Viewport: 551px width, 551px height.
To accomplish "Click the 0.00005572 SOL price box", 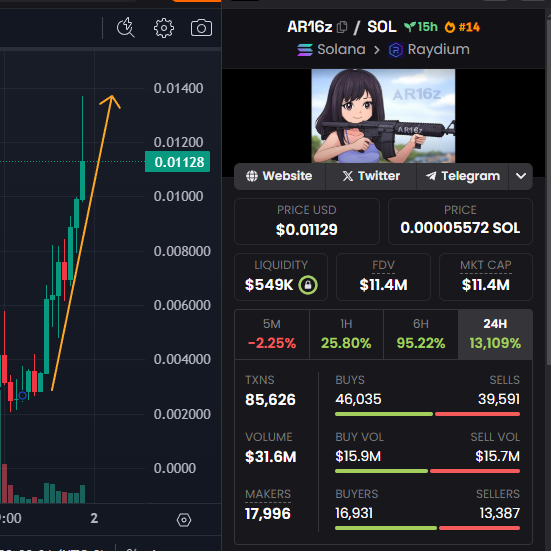I will (x=460, y=221).
